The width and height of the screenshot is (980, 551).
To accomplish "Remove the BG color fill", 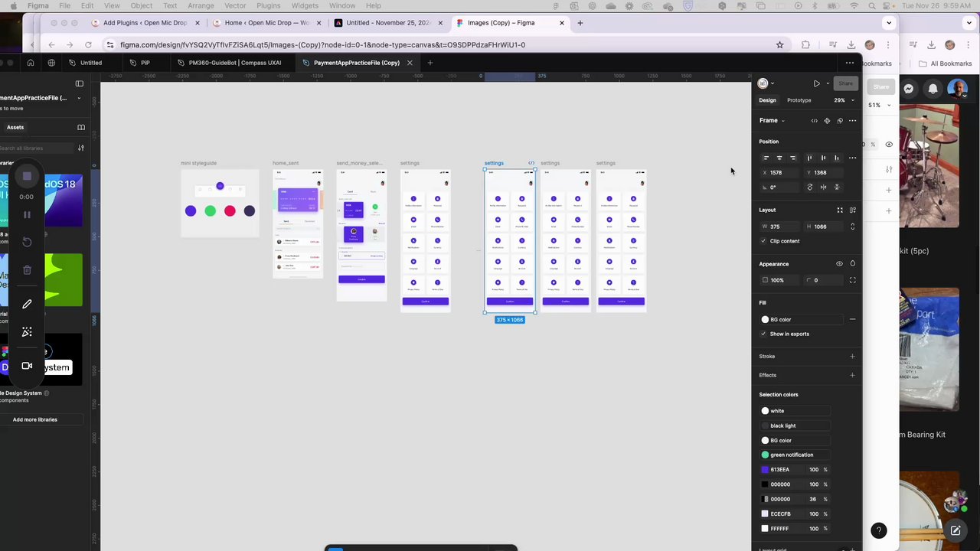I will (x=853, y=320).
